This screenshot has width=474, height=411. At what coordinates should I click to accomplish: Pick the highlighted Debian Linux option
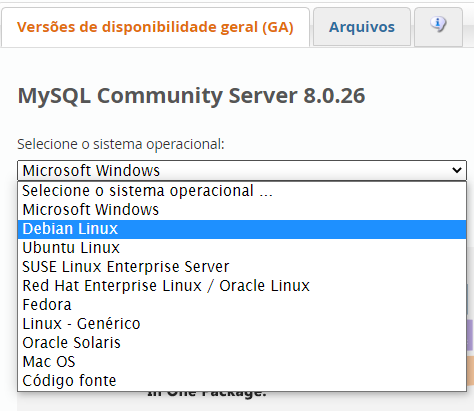[x=242, y=229]
